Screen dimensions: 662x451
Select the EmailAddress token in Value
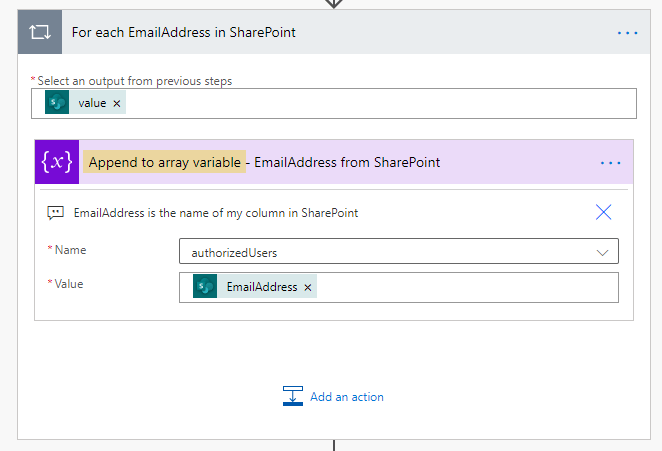(x=261, y=287)
